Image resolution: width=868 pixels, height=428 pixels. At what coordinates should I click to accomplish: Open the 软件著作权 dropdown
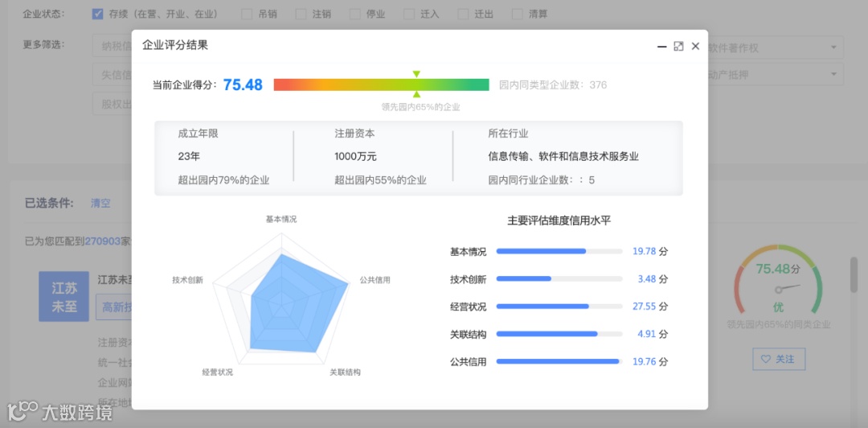tap(776, 47)
